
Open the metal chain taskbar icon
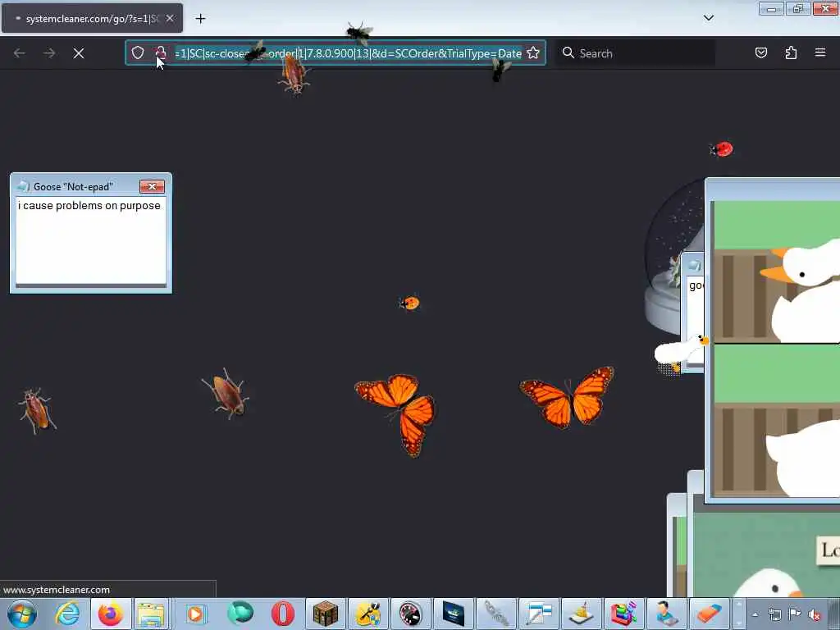point(496,614)
